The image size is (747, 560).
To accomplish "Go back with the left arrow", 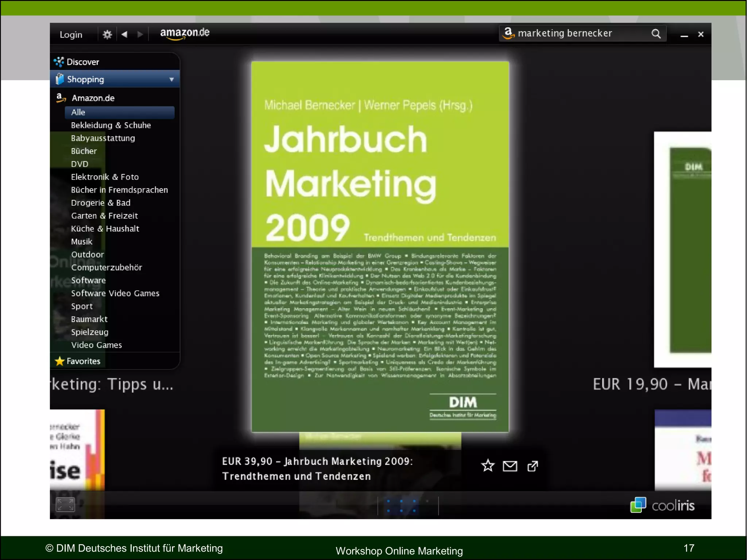I will click(x=124, y=34).
